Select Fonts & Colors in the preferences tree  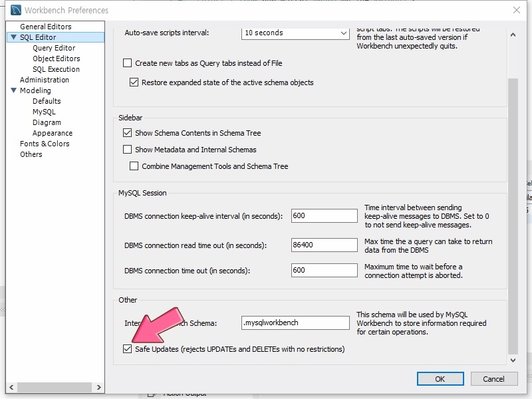pyautogui.click(x=45, y=144)
